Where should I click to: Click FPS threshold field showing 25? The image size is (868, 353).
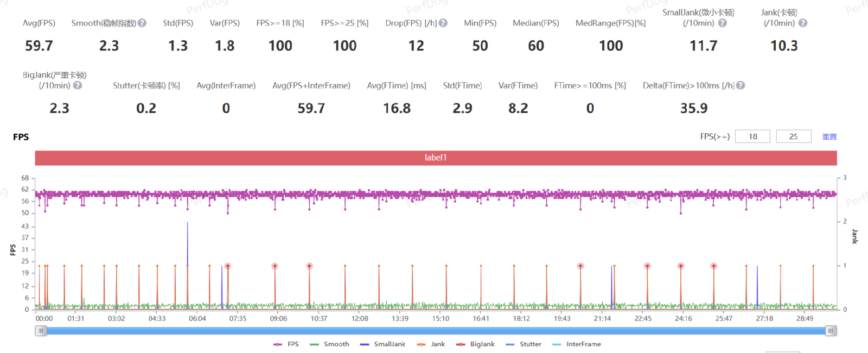pos(794,137)
